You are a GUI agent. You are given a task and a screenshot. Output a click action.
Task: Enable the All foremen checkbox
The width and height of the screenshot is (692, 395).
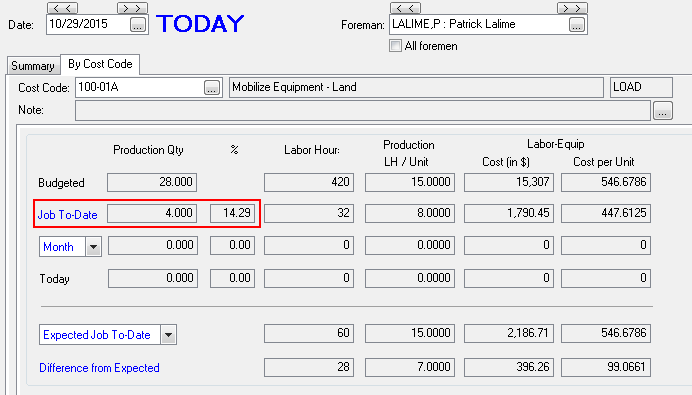click(395, 46)
